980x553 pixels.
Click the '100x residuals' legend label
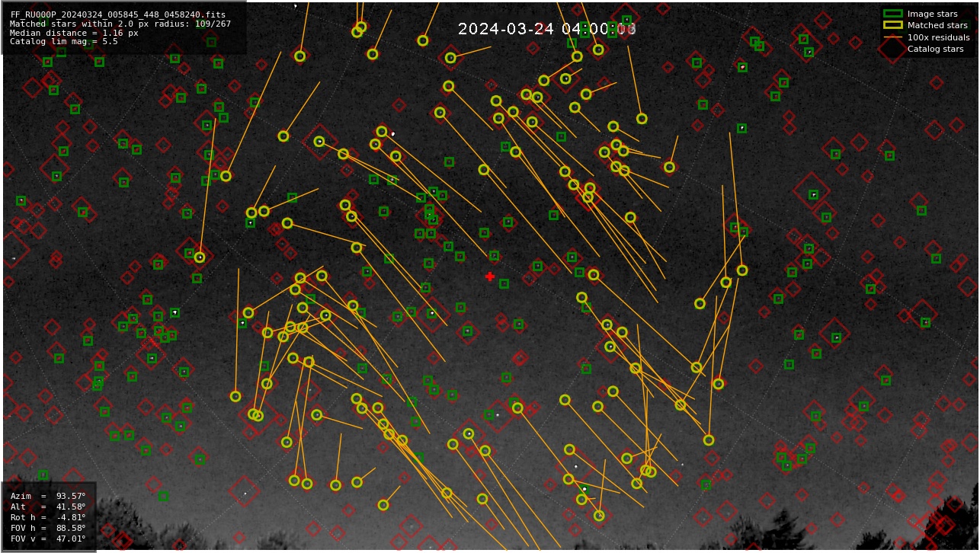pos(938,37)
